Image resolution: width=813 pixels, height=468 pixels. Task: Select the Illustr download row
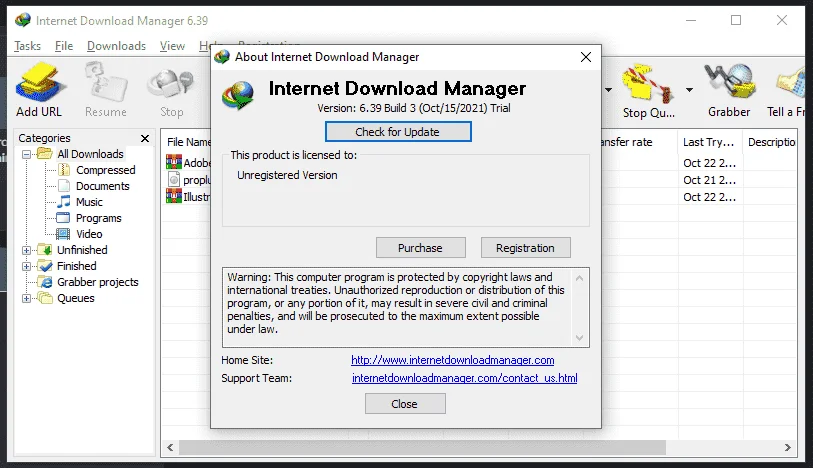tap(188, 197)
